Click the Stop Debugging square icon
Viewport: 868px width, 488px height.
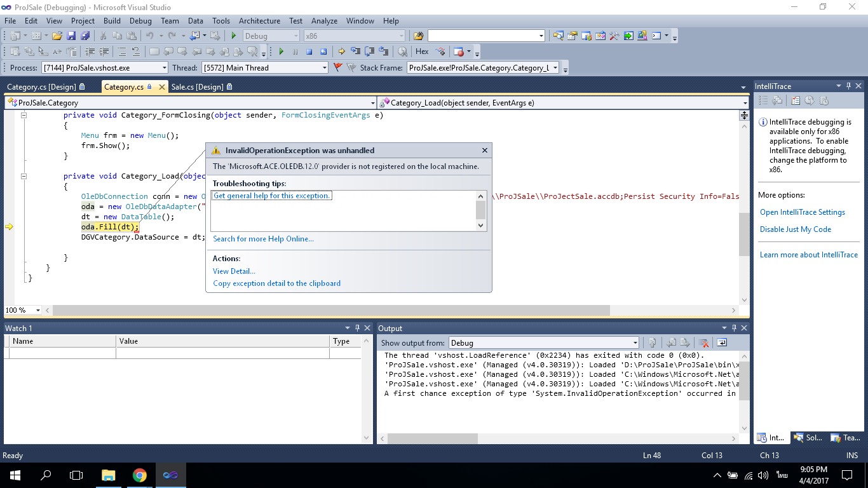pos(309,51)
